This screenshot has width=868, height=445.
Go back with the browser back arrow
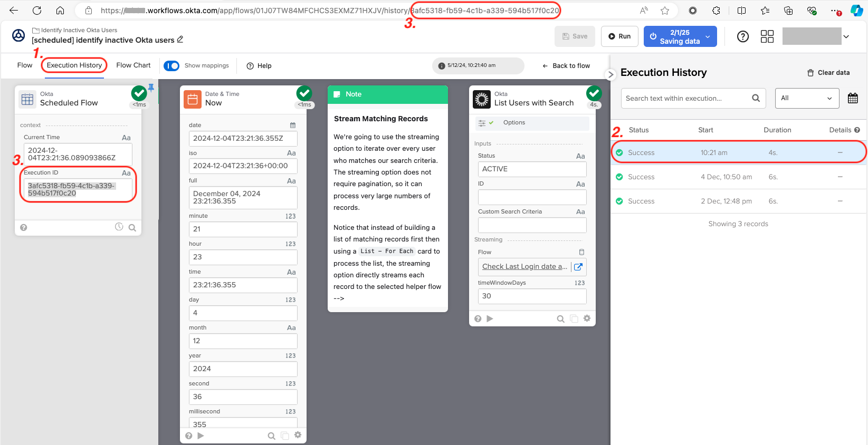(14, 10)
